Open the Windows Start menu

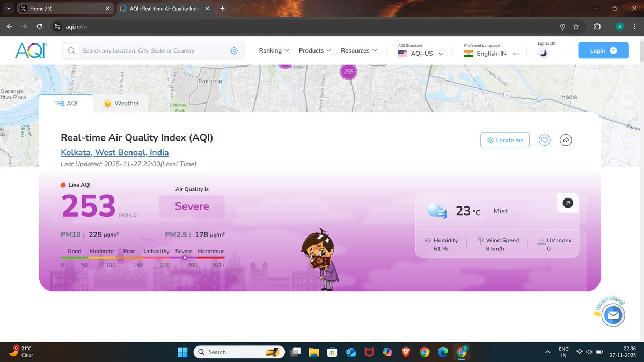coord(182,352)
